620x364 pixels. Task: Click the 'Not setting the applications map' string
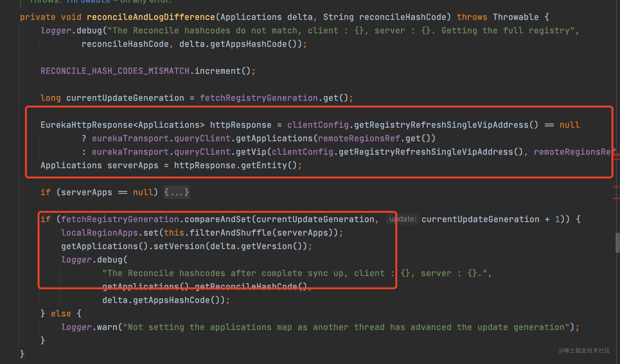(346, 327)
